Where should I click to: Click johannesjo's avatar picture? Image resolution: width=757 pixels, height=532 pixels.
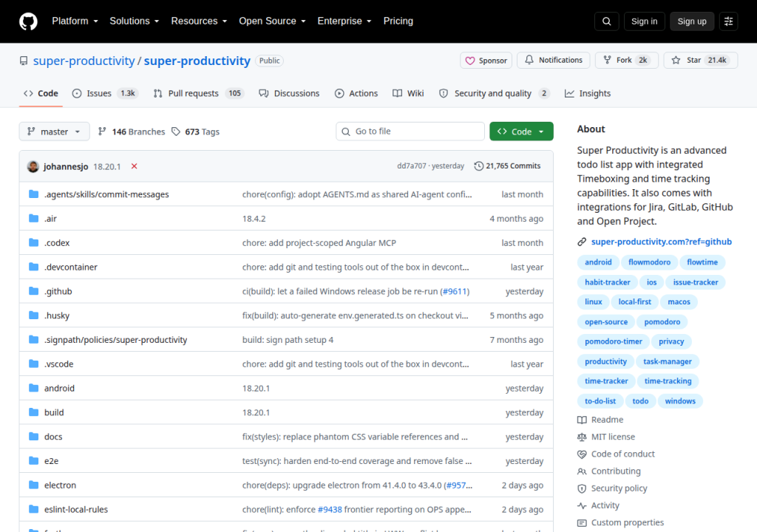click(33, 166)
